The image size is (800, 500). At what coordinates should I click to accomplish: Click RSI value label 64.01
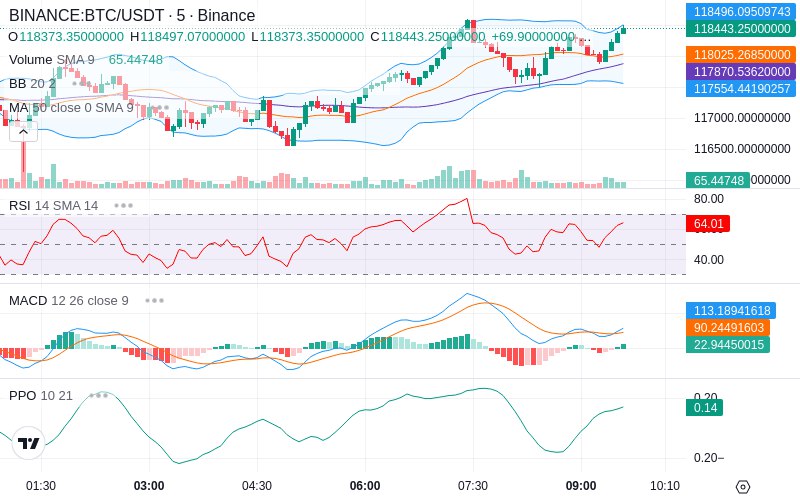[708, 223]
